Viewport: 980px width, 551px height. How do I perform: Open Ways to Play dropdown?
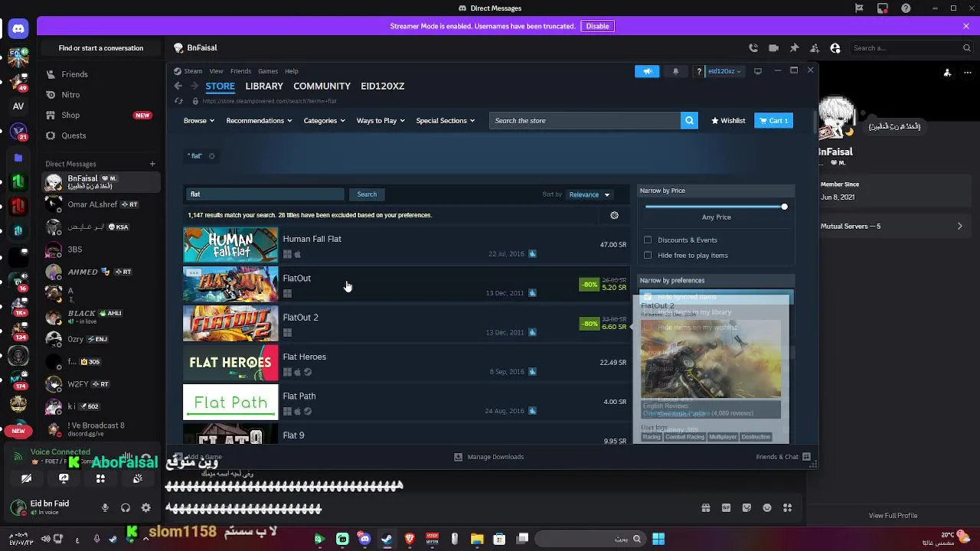click(x=381, y=121)
